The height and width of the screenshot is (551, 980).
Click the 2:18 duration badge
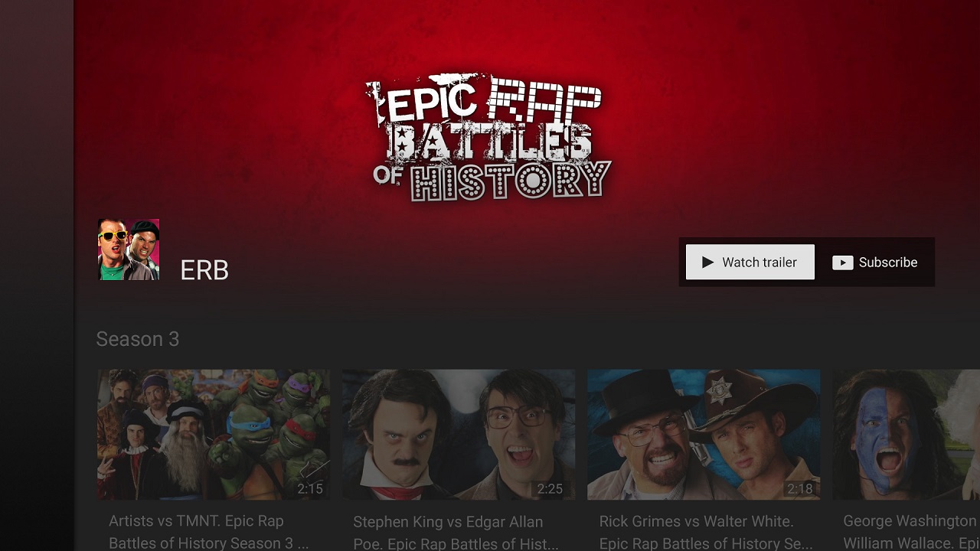coord(799,488)
